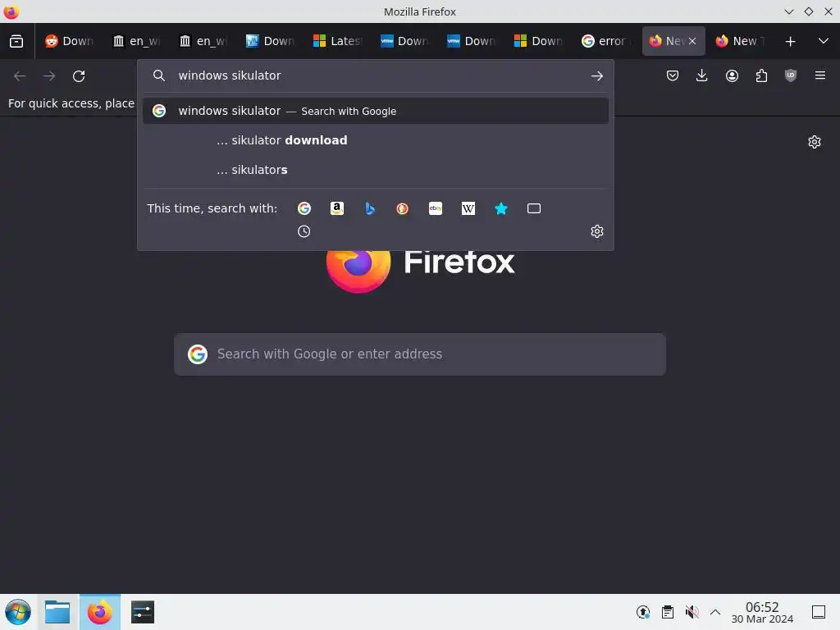This screenshot has width=840, height=630.
Task: Open a new tab with plus
Action: pos(790,41)
